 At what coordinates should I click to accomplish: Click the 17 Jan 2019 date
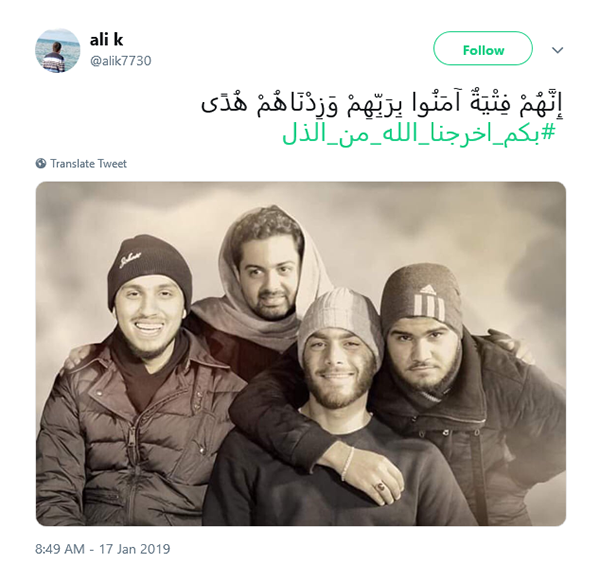click(x=135, y=549)
